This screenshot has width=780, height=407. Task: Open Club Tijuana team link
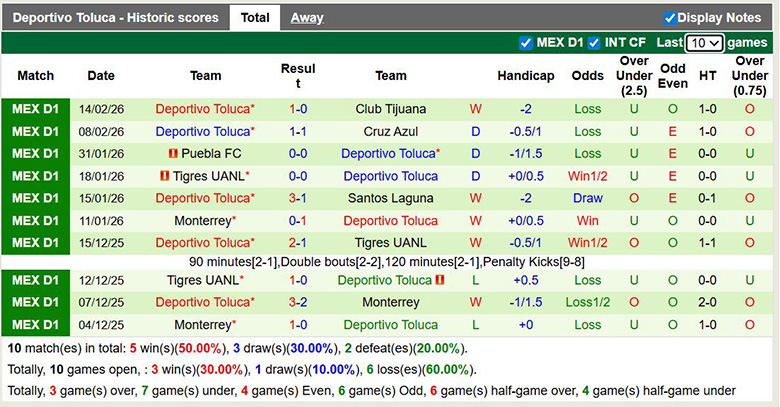(390, 109)
